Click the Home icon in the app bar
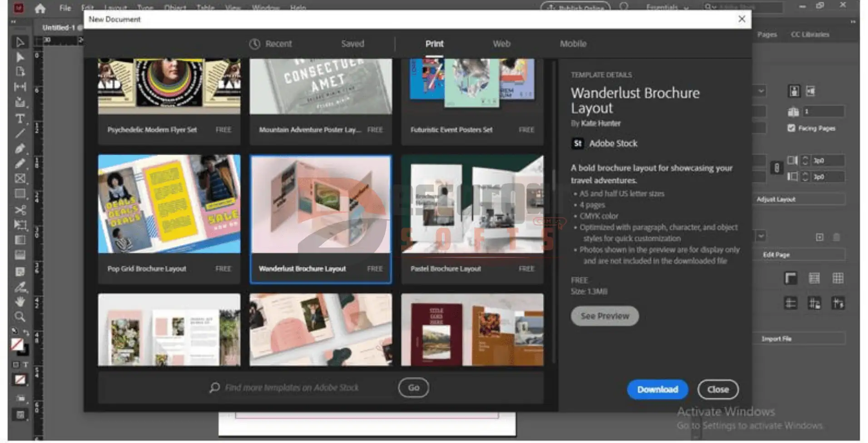This screenshot has height=443, width=868. pos(40,8)
